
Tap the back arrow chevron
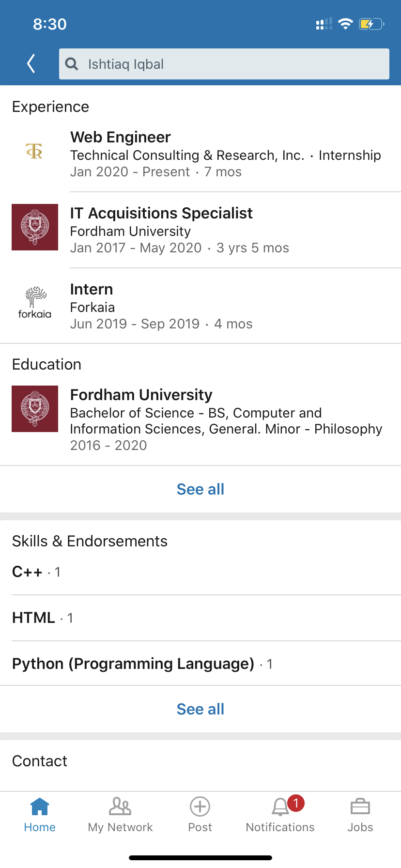tap(31, 63)
